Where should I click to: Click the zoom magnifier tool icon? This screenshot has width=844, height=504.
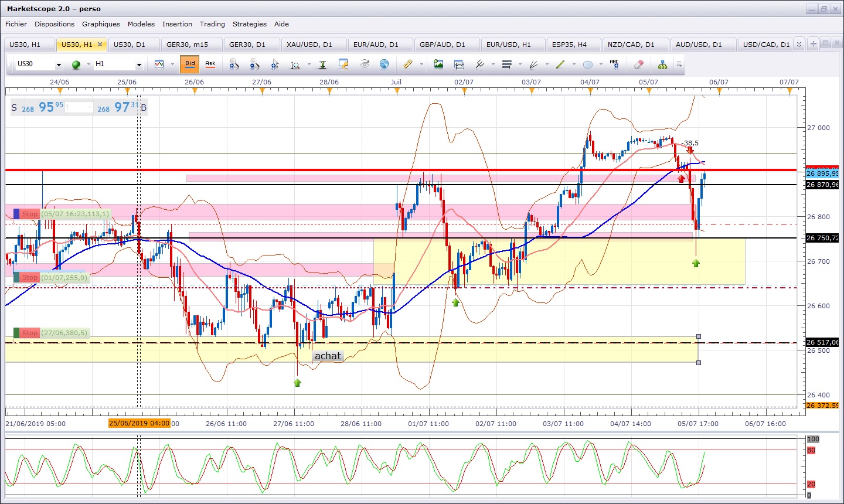[295, 64]
